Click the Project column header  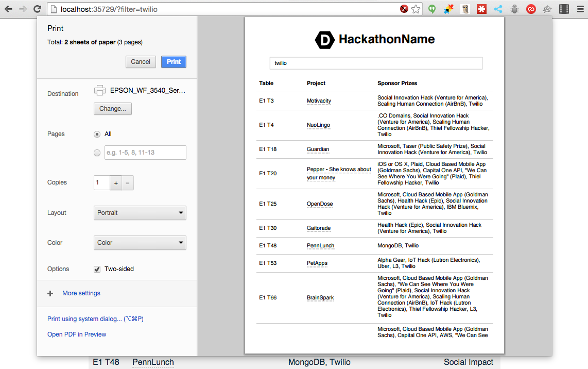316,83
